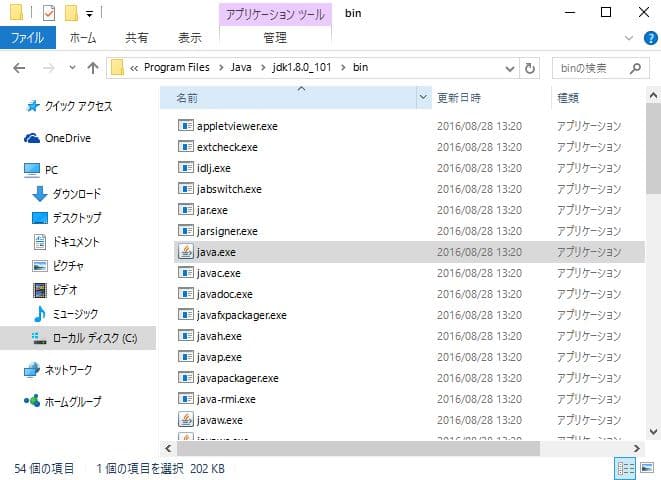This screenshot has height=480, width=661.
Task: Click the search magnifier icon
Action: pyautogui.click(x=635, y=68)
